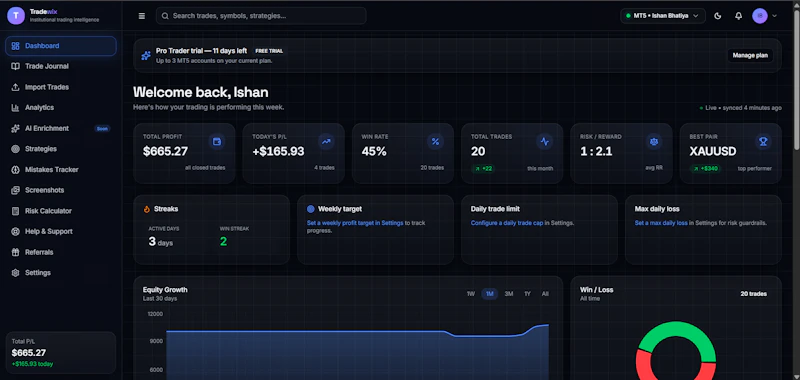The width and height of the screenshot is (800, 380).
Task: Select the 1M equity range
Action: coord(489,294)
